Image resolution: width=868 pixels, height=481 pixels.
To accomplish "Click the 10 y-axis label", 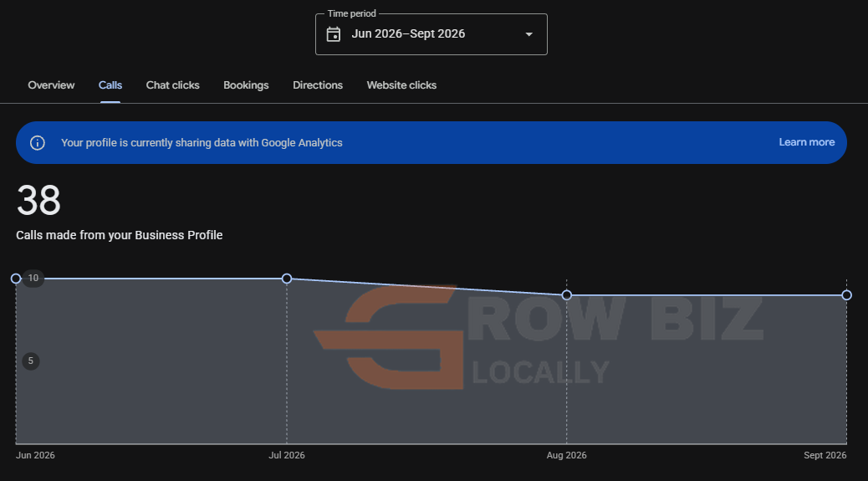I will (x=33, y=278).
